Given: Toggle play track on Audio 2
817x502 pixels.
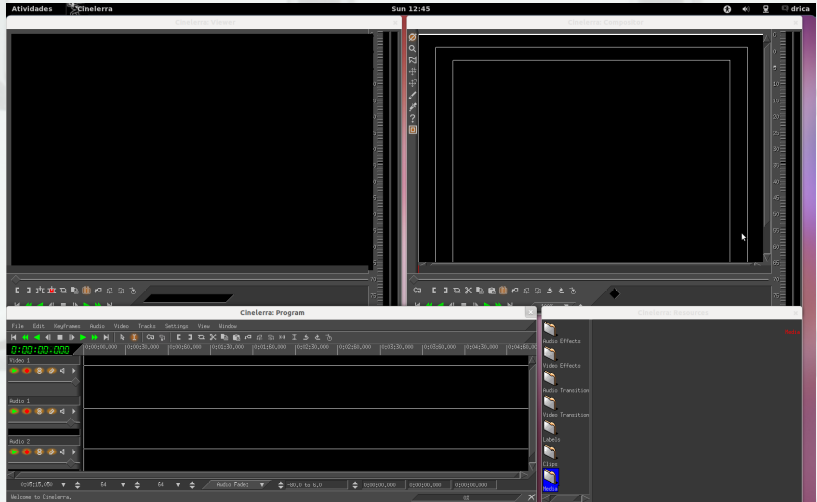Looking at the screenshot, I should coord(15,452).
